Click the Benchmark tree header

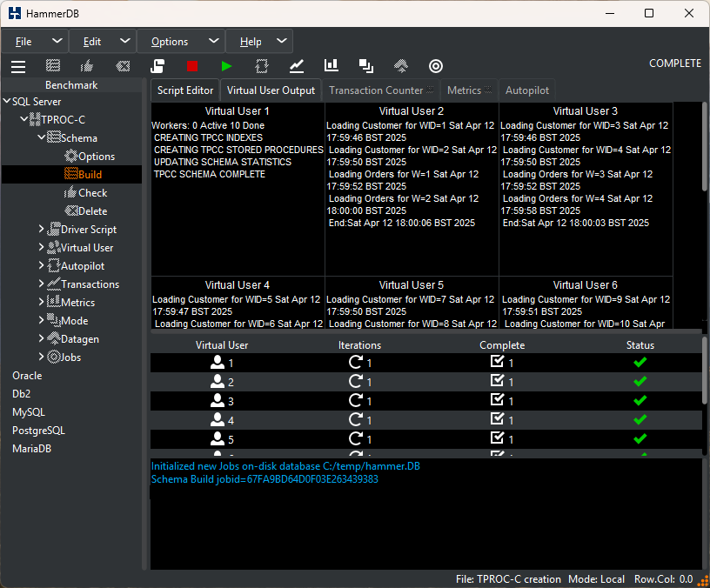(71, 85)
